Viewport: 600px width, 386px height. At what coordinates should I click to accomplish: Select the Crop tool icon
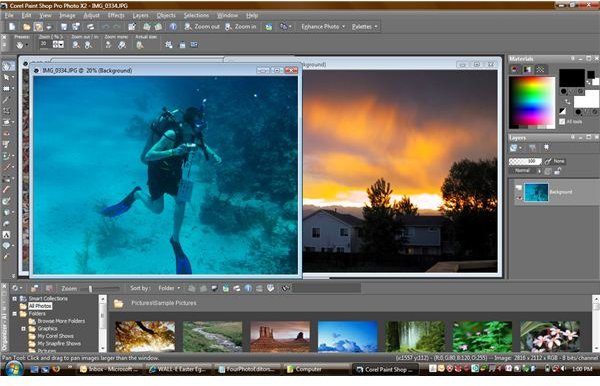click(7, 111)
